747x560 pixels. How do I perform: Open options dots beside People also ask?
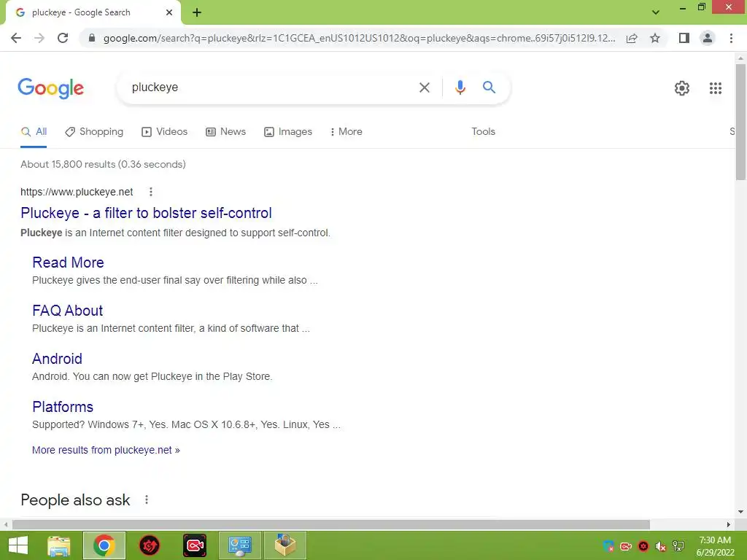click(146, 499)
